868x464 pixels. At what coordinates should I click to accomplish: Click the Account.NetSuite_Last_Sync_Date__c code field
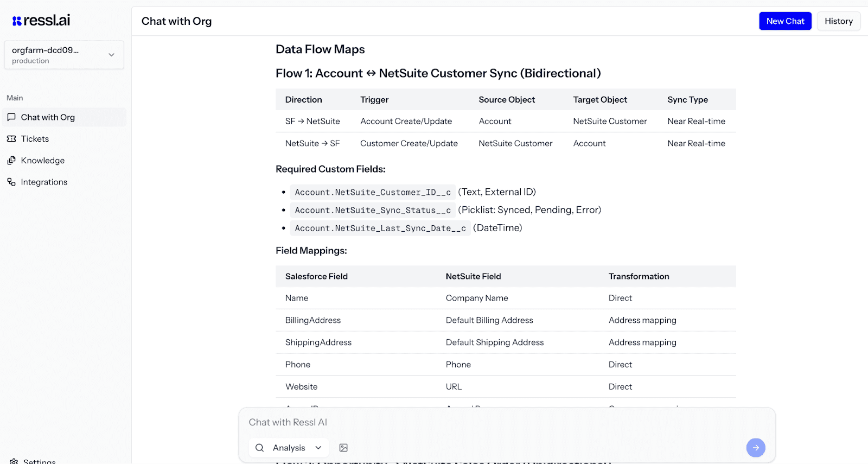[x=380, y=228]
